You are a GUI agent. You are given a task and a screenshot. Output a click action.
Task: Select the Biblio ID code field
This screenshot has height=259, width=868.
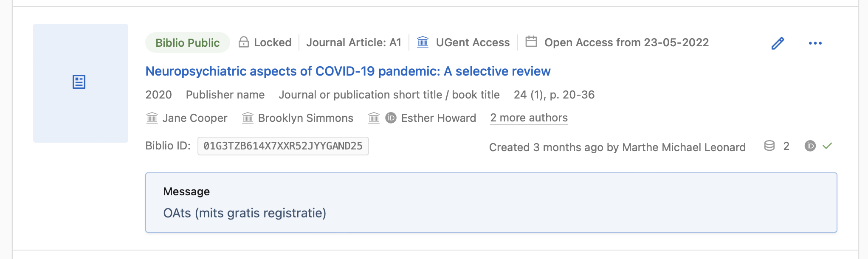click(x=283, y=146)
